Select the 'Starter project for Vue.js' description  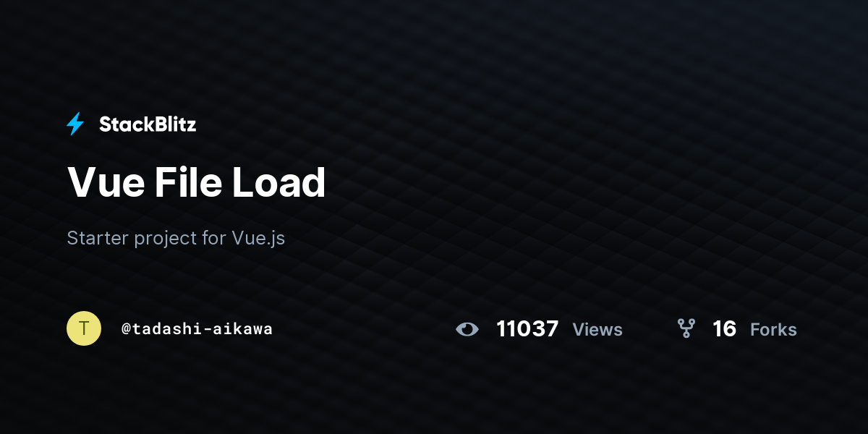(176, 238)
